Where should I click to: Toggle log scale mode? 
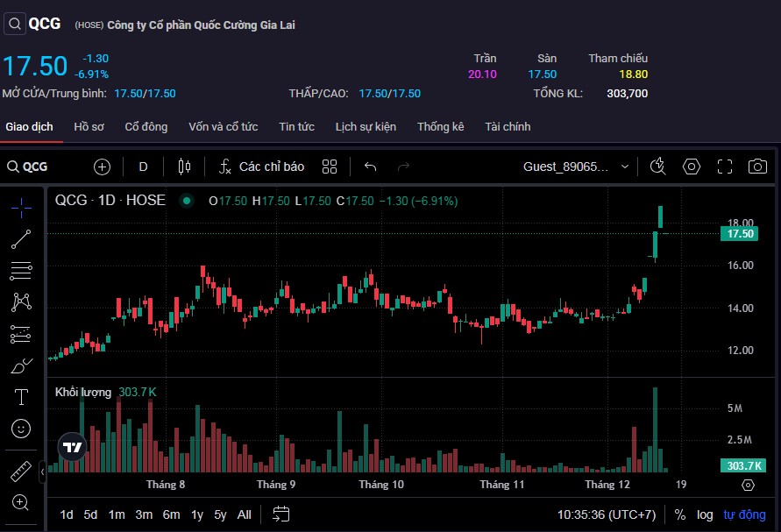pyautogui.click(x=705, y=514)
